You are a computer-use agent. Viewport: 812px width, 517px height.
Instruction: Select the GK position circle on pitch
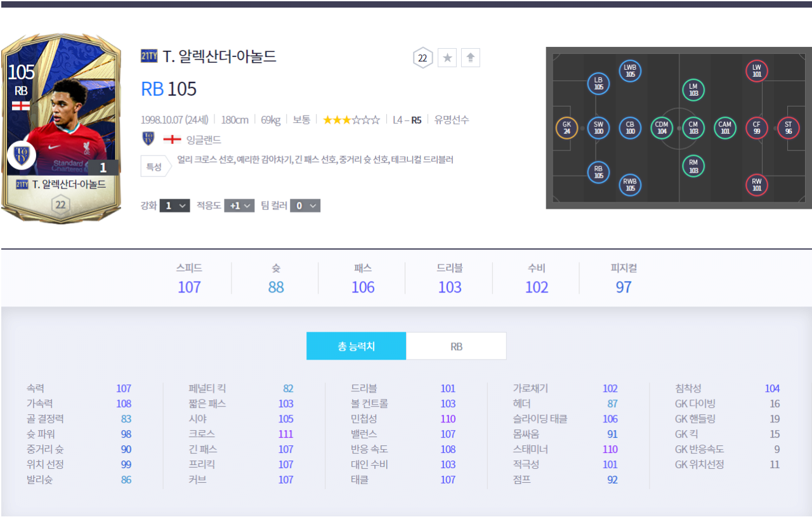point(566,128)
